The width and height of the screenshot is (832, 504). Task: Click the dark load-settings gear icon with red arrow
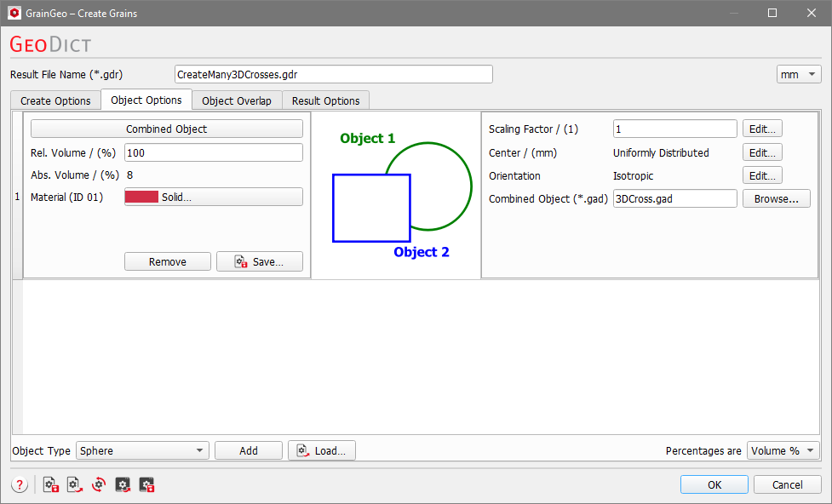pyautogui.click(x=123, y=484)
